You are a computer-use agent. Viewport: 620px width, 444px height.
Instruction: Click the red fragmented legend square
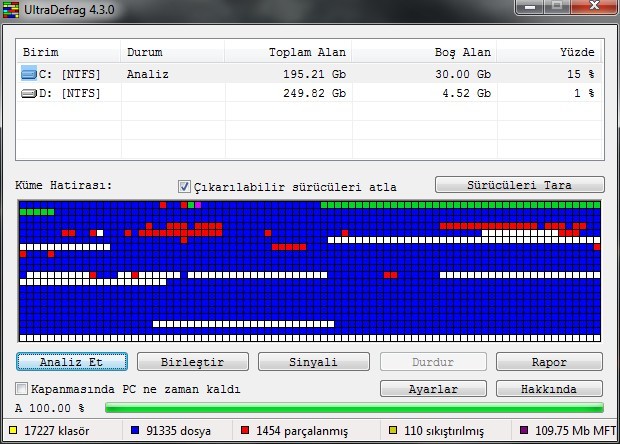pyautogui.click(x=245, y=430)
